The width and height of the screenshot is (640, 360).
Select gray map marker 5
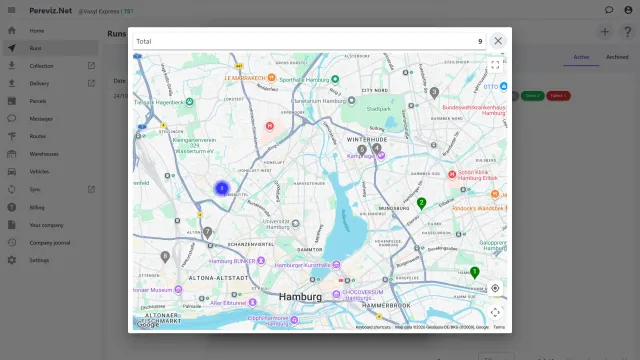point(362,151)
